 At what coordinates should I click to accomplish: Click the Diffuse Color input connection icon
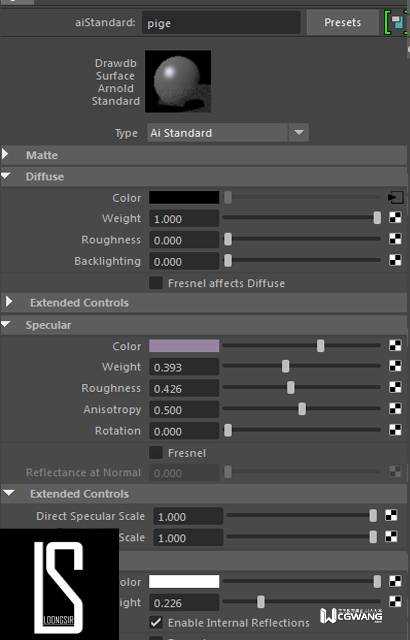click(x=395, y=198)
